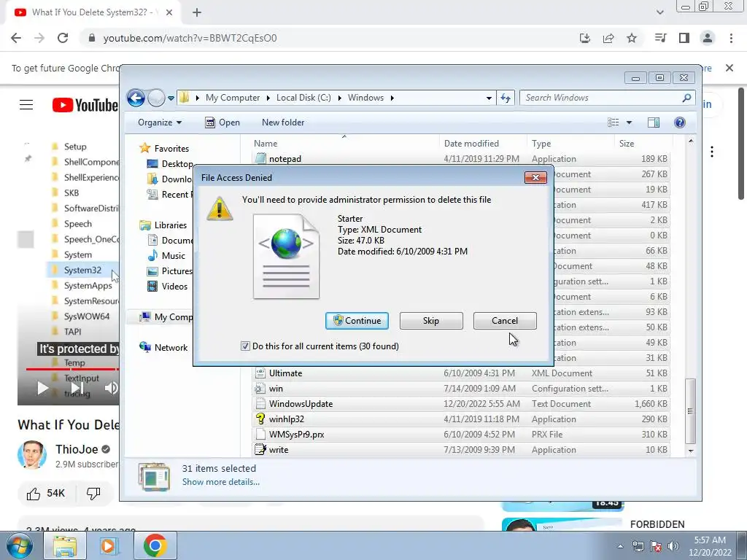Viewport: 747px width, 560px height.
Task: Open Explorer recent locations dropdown arrow
Action: pos(171,98)
